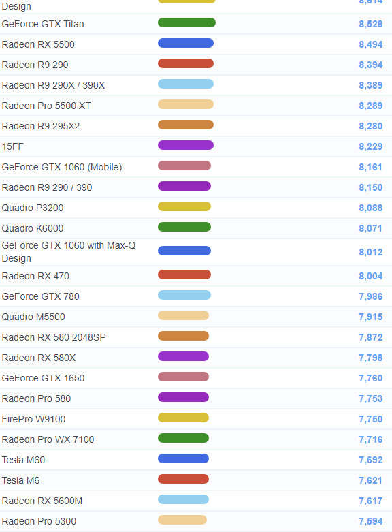Click the score 7,594
The image size is (392, 532).
(371, 521)
